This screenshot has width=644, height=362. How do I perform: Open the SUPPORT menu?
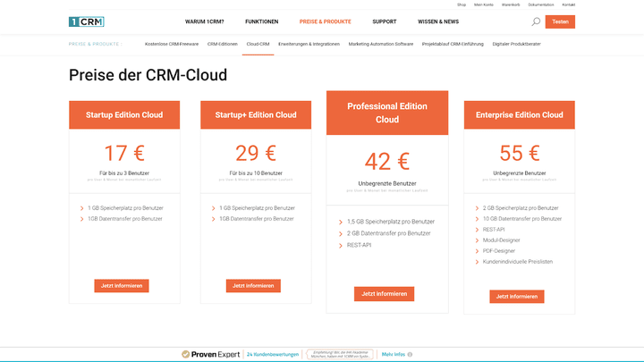click(385, 21)
